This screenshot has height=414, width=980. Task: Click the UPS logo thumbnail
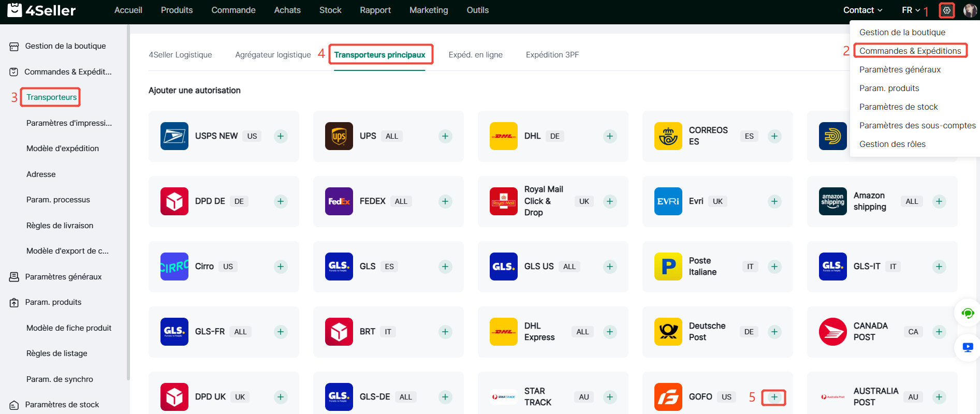339,136
